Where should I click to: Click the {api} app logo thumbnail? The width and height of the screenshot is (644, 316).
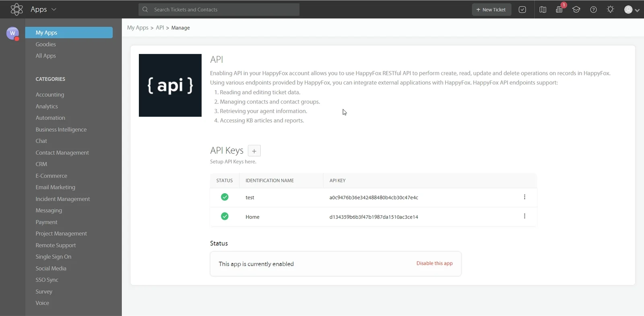[x=170, y=85]
